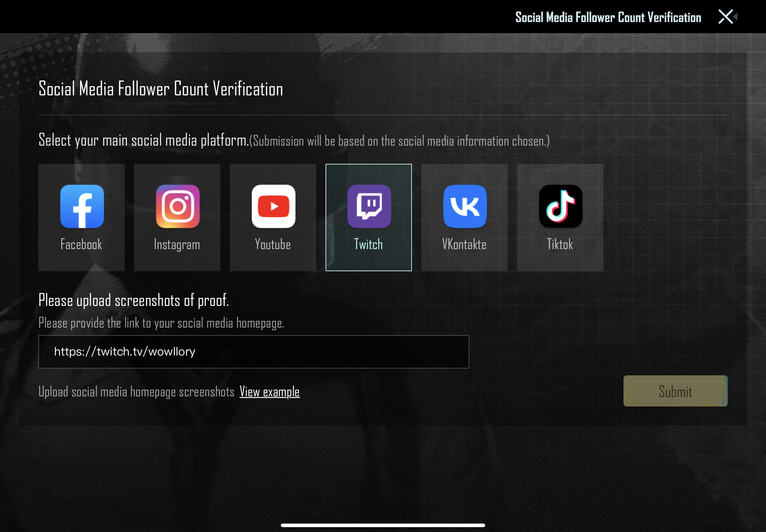Screen dimensions: 766x532
Task: Click the purple Twitch logo icon
Action: click(x=369, y=206)
